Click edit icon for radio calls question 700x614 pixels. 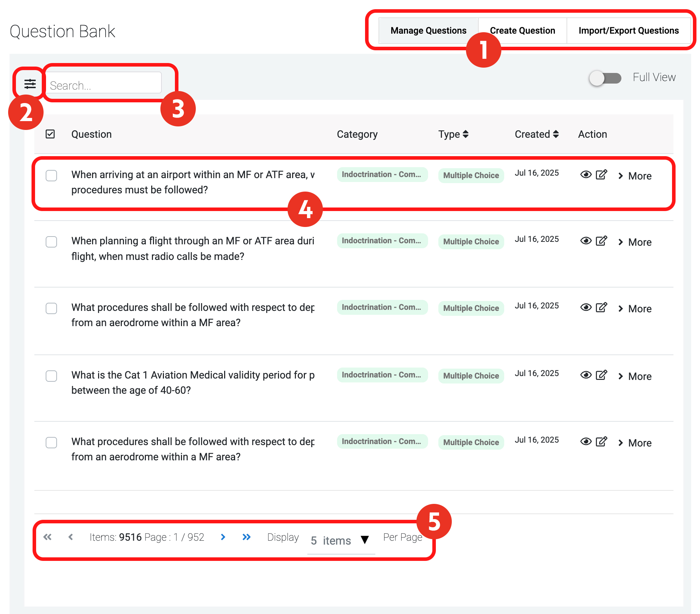click(x=601, y=241)
